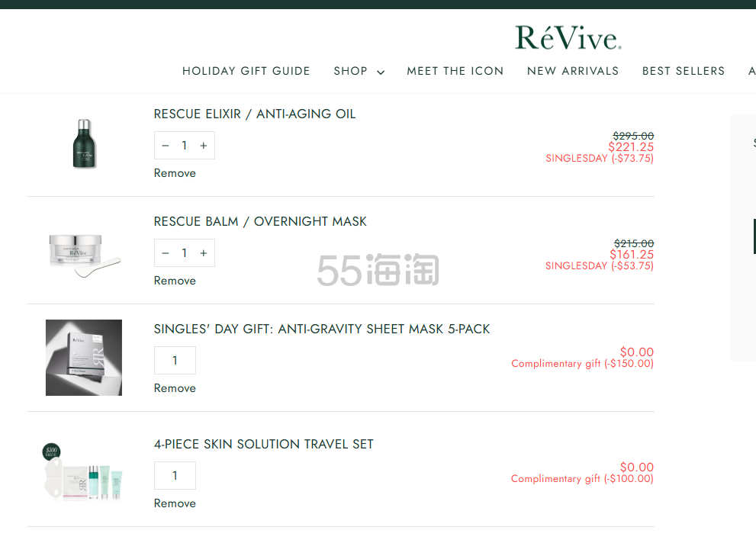The height and width of the screenshot is (540, 756).
Task: Decrease Rescue Elixir quantity with minus
Action: pyautogui.click(x=166, y=146)
